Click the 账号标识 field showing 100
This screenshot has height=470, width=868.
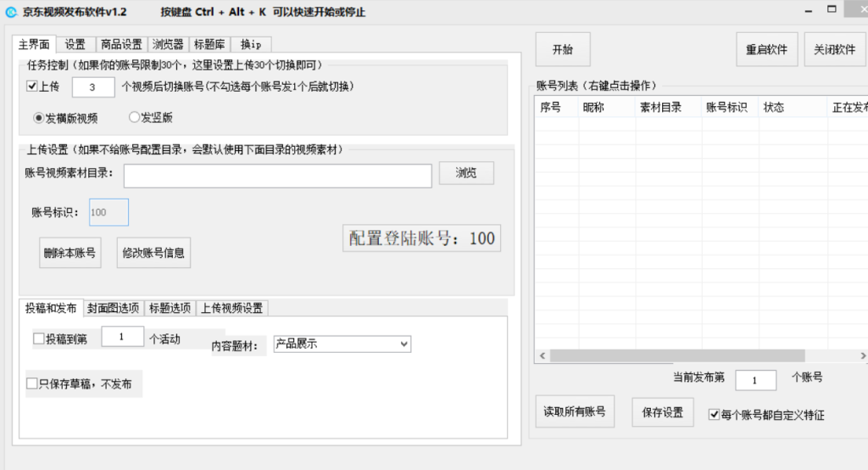[108, 212]
